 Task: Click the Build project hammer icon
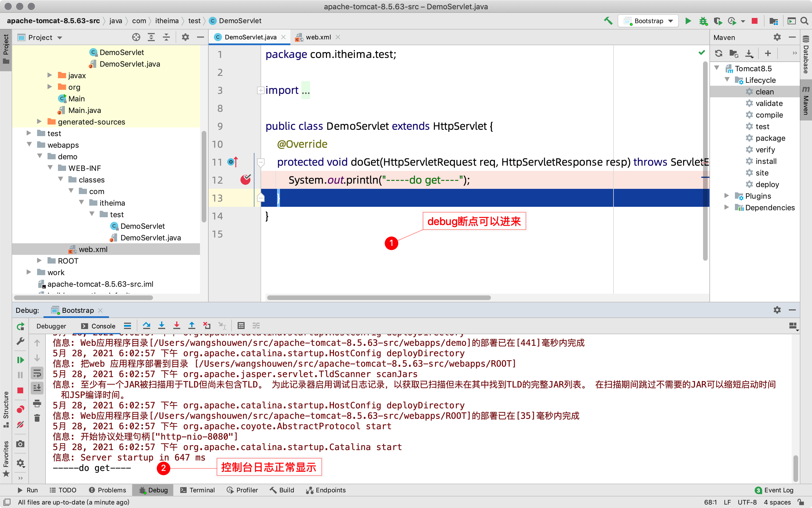[608, 21]
